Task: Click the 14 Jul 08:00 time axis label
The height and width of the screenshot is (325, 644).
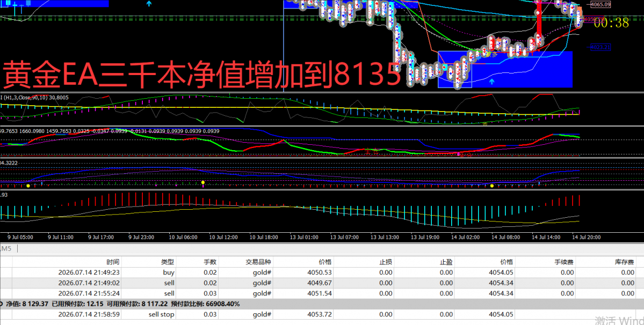Action: pos(505,237)
